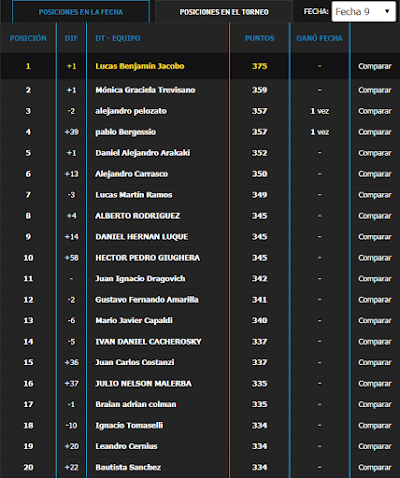Compare with Alejandro Carrasco
Viewport: 400px width, 478px height.
click(375, 174)
